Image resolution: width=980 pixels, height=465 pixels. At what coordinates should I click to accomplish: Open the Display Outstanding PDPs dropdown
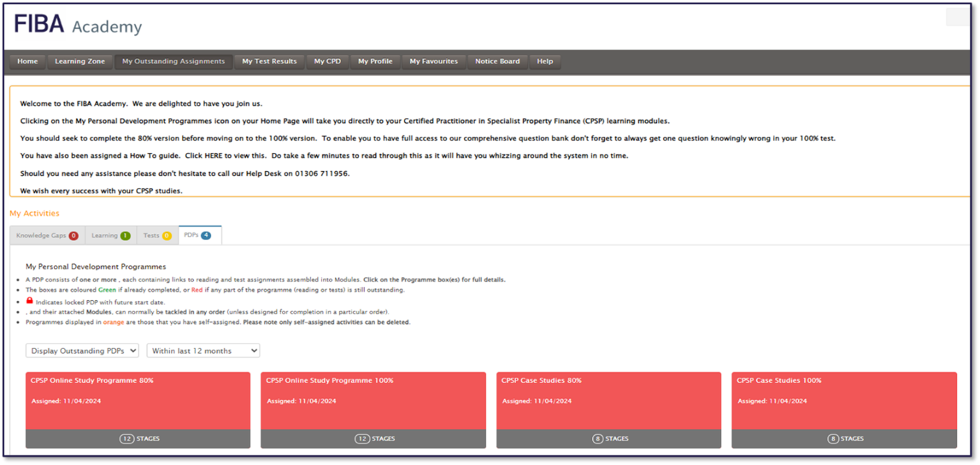82,350
